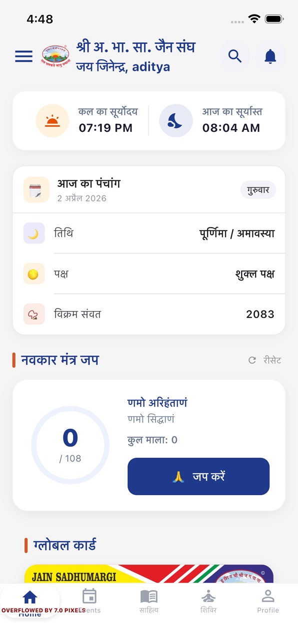Image resolution: width=298 pixels, height=644 pixels.
Task: Open the साहित्य tab
Action: tap(149, 601)
